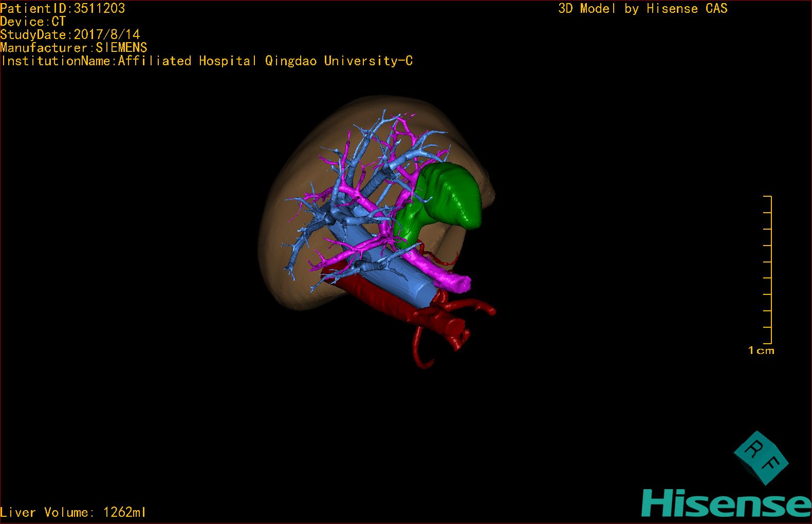Viewport: 812px width, 524px height.
Task: Click the Device:CT label
Action: coord(33,22)
